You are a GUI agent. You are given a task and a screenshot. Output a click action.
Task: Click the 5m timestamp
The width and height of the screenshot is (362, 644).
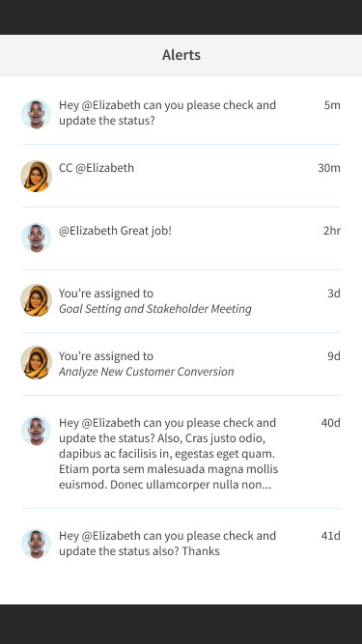pyautogui.click(x=332, y=105)
